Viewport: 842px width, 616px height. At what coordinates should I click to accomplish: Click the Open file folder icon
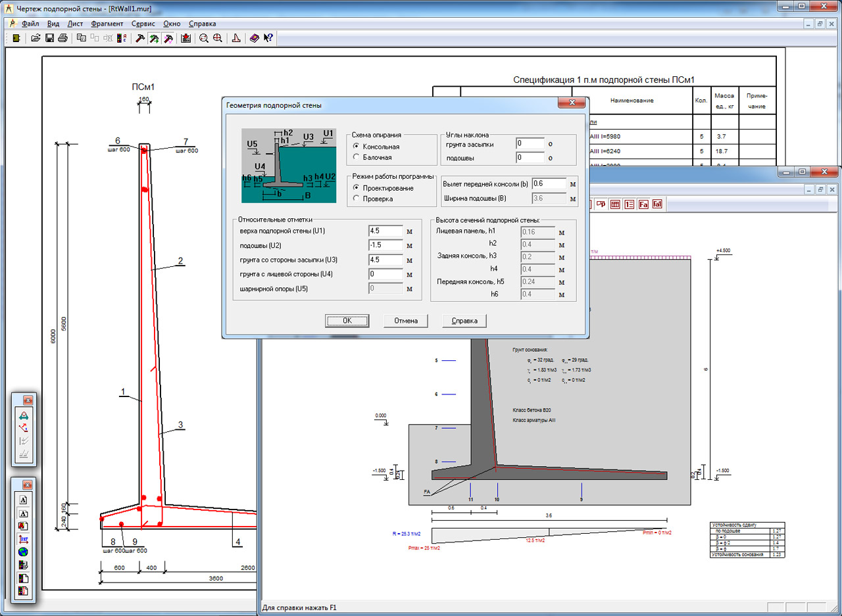[36, 38]
